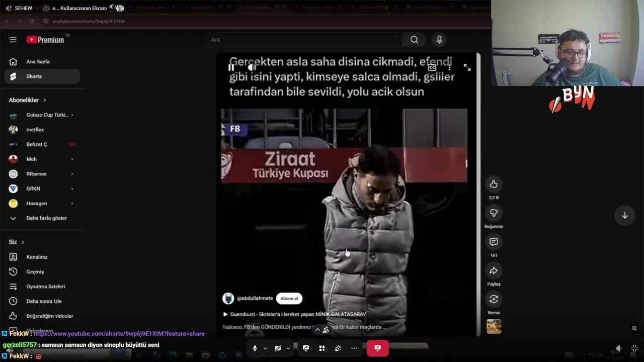Open the YouTube hamburger guide menu
This screenshot has width=644, height=362.
[13, 40]
